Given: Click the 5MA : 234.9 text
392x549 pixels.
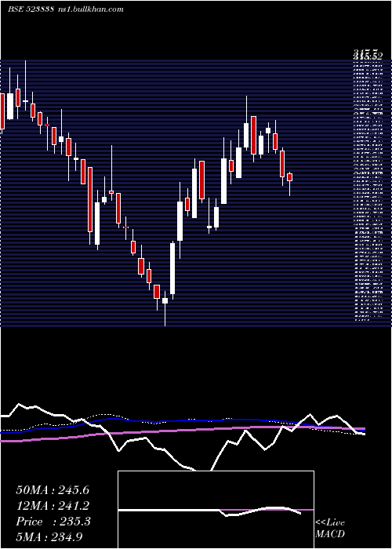Looking at the screenshot, I should click(x=49, y=536).
